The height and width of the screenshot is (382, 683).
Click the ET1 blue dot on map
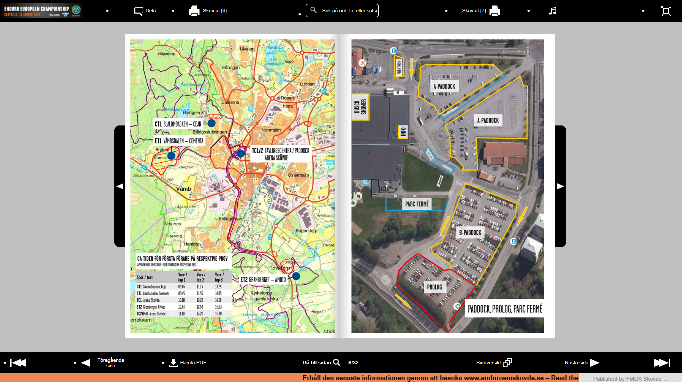pos(171,156)
